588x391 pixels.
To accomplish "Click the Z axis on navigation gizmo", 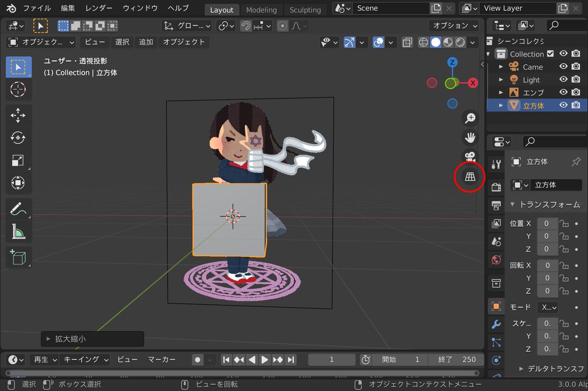I will tap(452, 62).
